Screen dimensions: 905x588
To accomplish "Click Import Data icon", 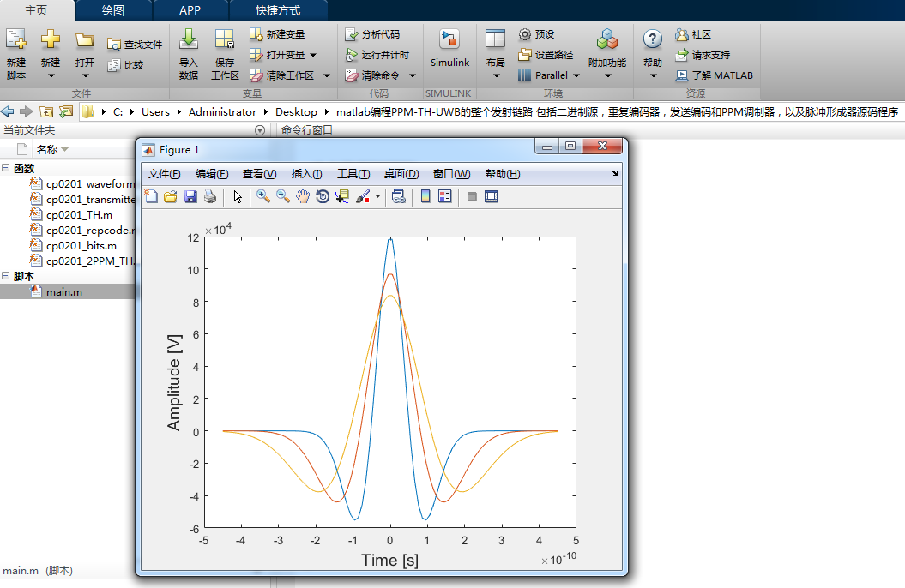I will [188, 39].
